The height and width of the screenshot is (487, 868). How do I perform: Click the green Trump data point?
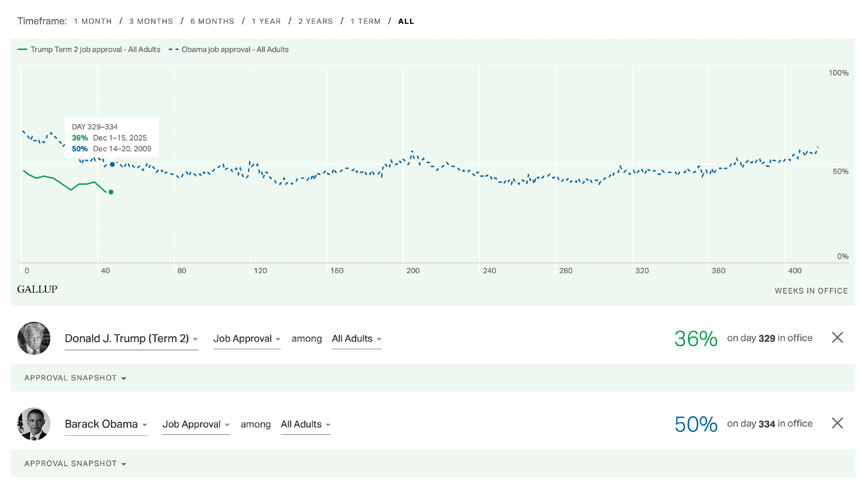click(111, 192)
